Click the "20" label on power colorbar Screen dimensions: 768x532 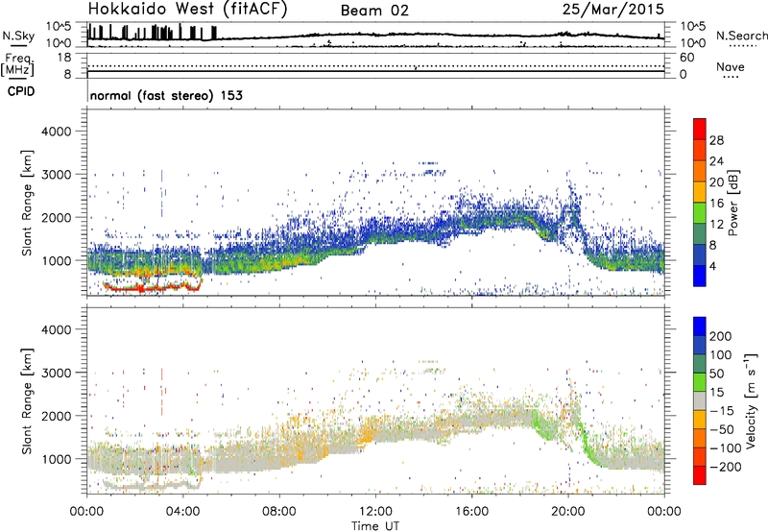tap(716, 182)
